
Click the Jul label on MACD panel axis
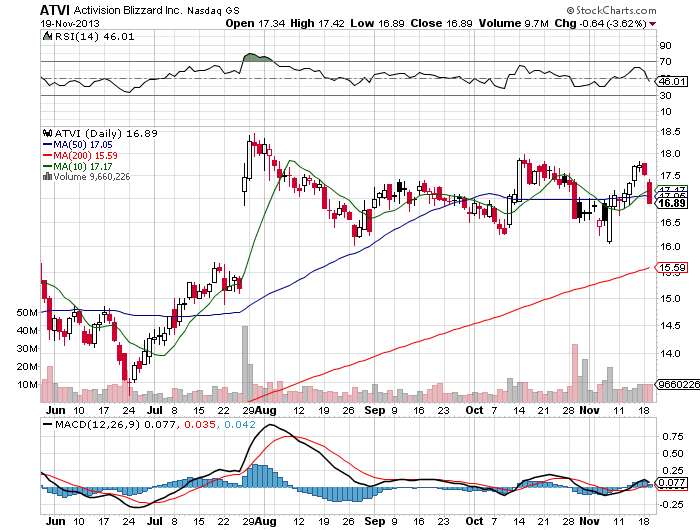[155, 522]
